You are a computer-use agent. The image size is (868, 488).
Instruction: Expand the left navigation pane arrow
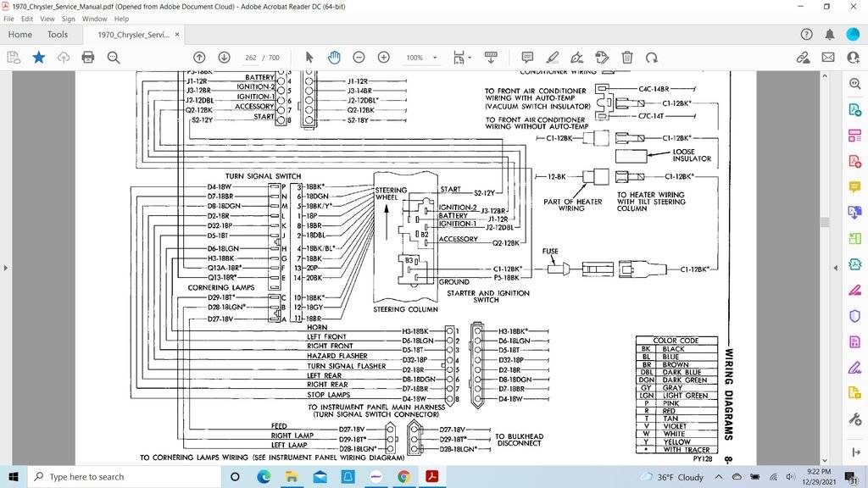click(6, 268)
